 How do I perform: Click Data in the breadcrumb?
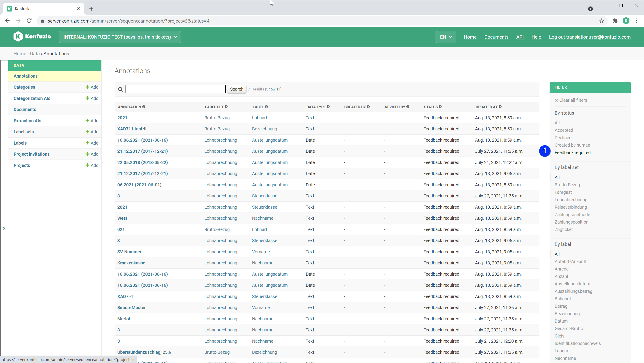coord(35,53)
